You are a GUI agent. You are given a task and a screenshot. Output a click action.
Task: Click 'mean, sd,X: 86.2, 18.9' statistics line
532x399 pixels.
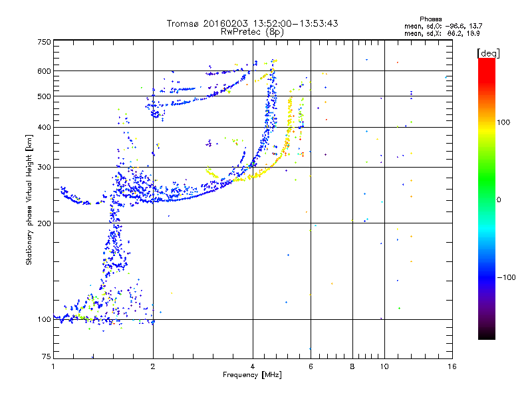click(x=442, y=33)
